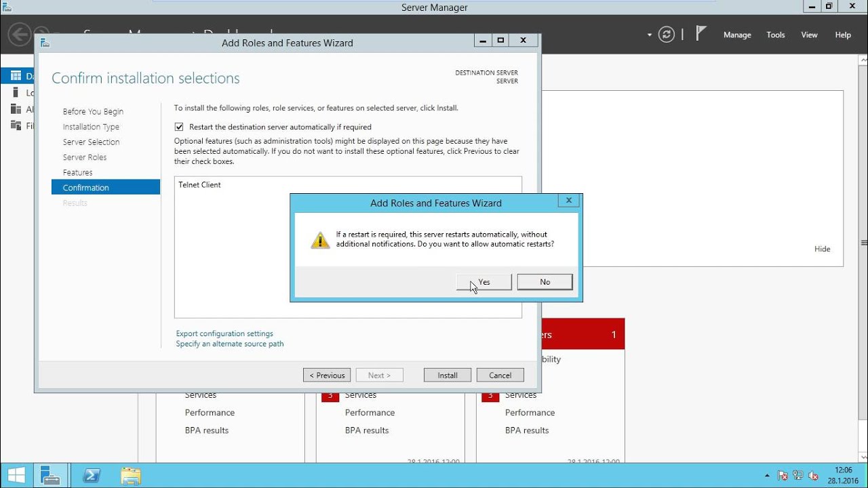868x488 pixels.
Task: Select Telnet Client in the feature list
Action: click(x=199, y=184)
